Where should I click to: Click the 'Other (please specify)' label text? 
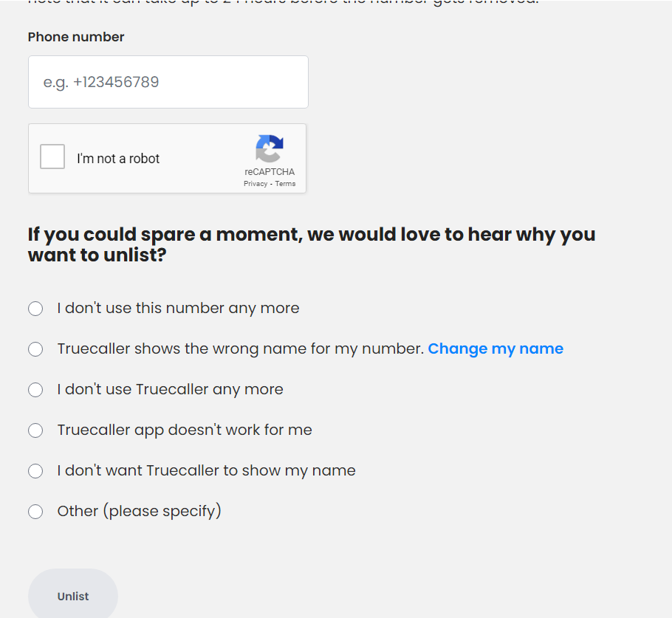[x=140, y=511]
